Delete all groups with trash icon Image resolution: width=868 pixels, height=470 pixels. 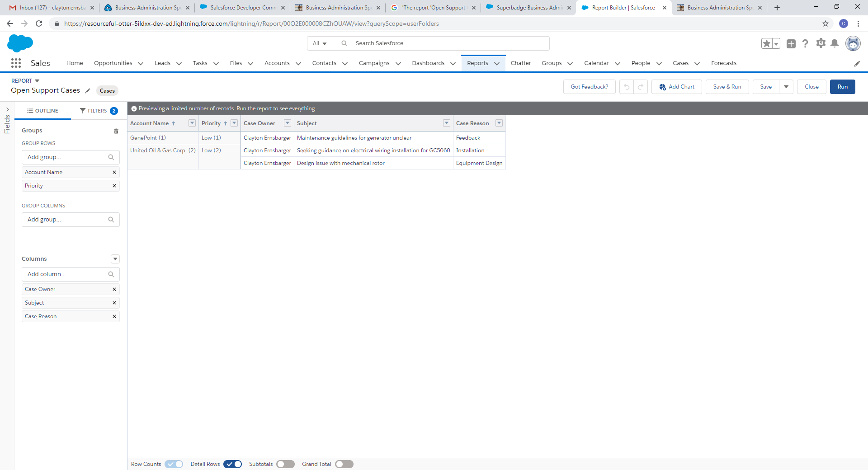[116, 131]
